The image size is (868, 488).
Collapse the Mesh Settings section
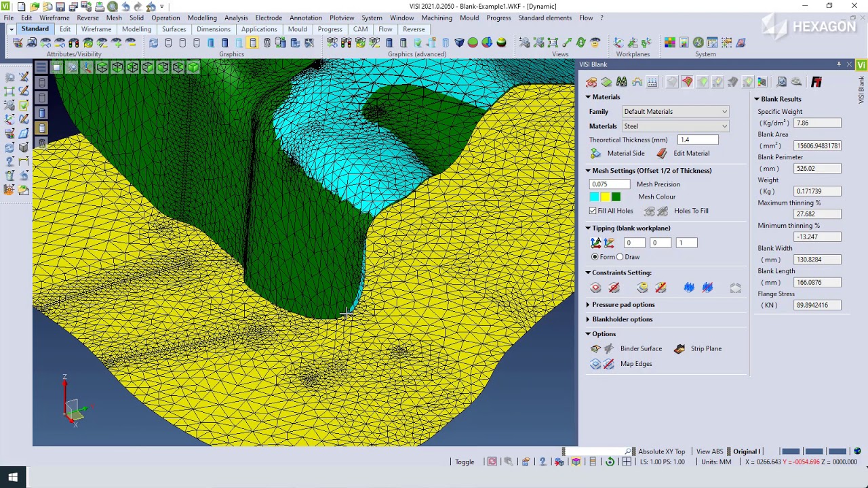(588, 171)
